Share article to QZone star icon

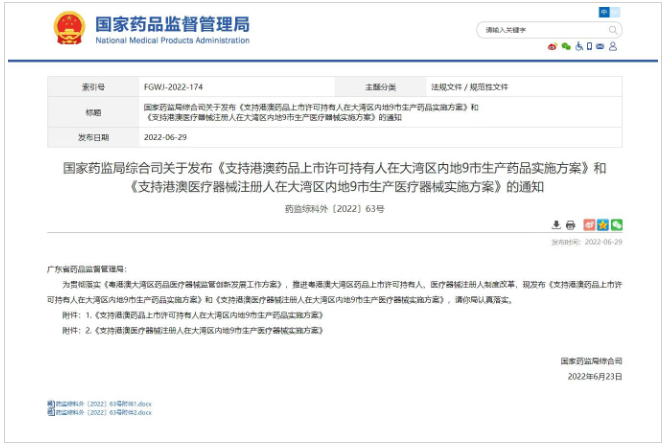pos(603,225)
